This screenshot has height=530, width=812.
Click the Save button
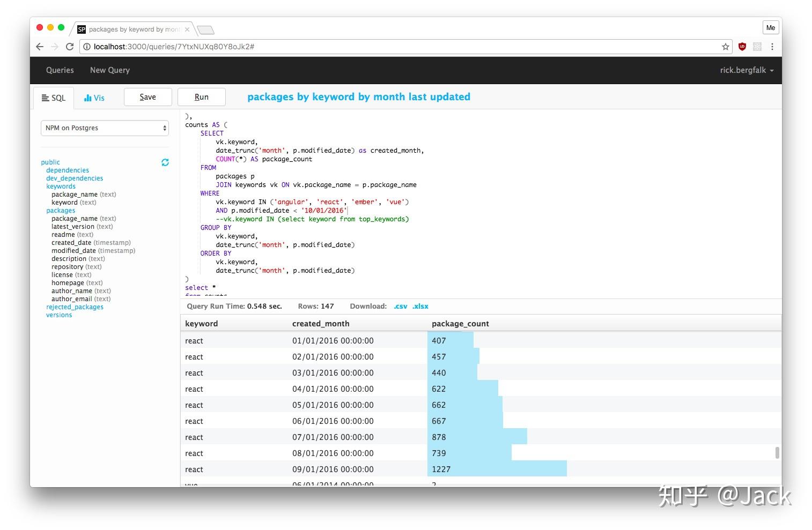pos(148,97)
